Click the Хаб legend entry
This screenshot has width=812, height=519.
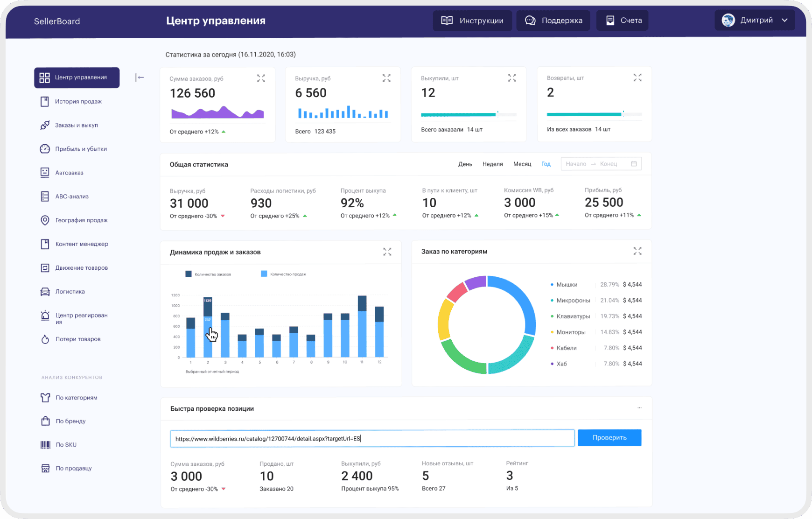click(x=596, y=364)
